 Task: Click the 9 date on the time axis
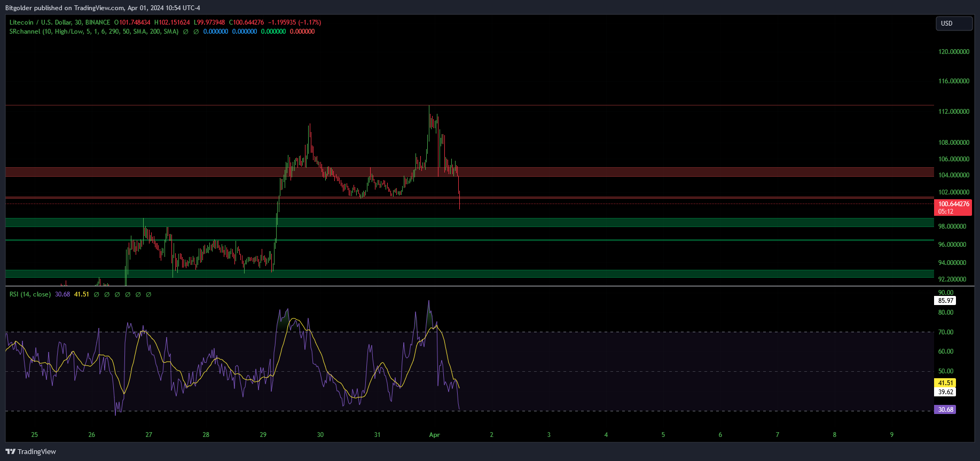[892, 435]
